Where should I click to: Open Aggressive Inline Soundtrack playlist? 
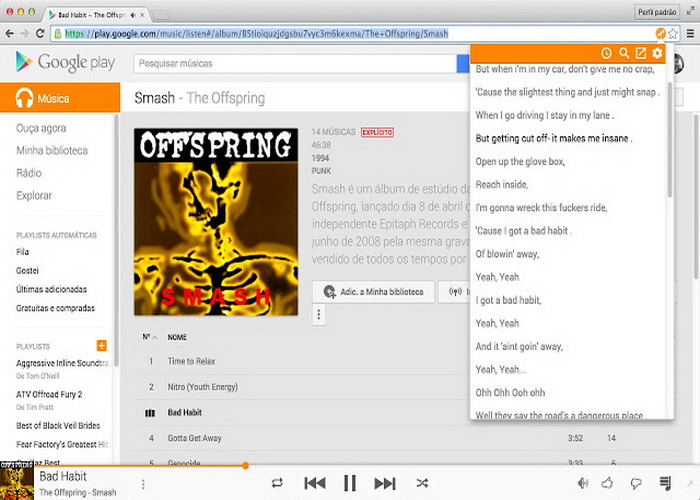(62, 363)
